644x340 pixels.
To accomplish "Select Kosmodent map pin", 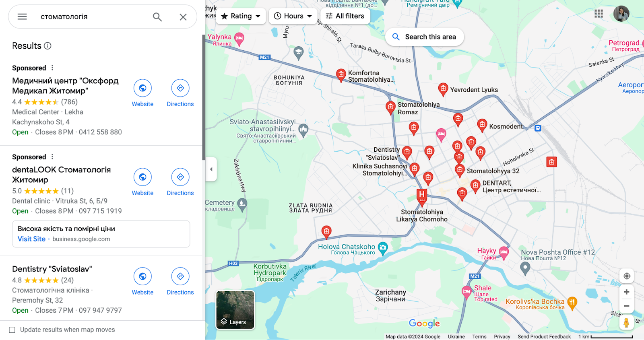I will [482, 126].
